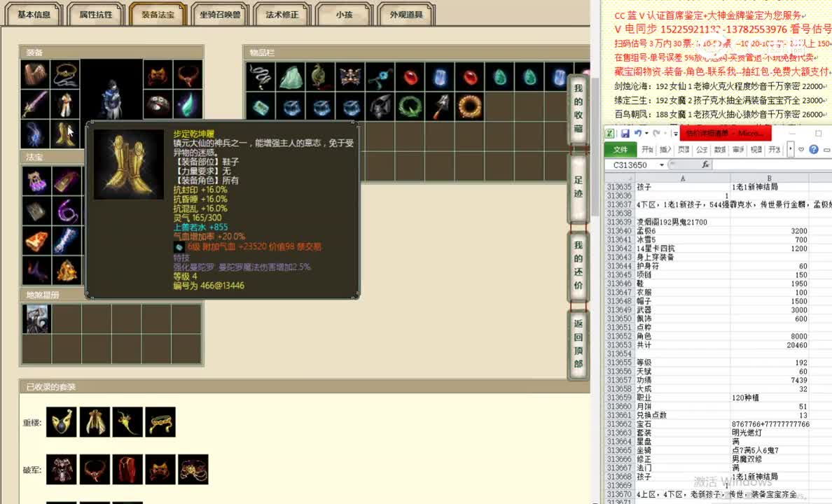This screenshot has height=504, width=832.
Task: Click the silver snake item in inventory
Action: click(x=261, y=78)
